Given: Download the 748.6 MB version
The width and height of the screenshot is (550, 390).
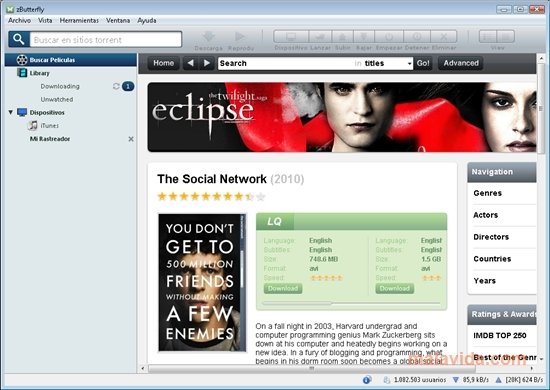Looking at the screenshot, I should point(283,289).
